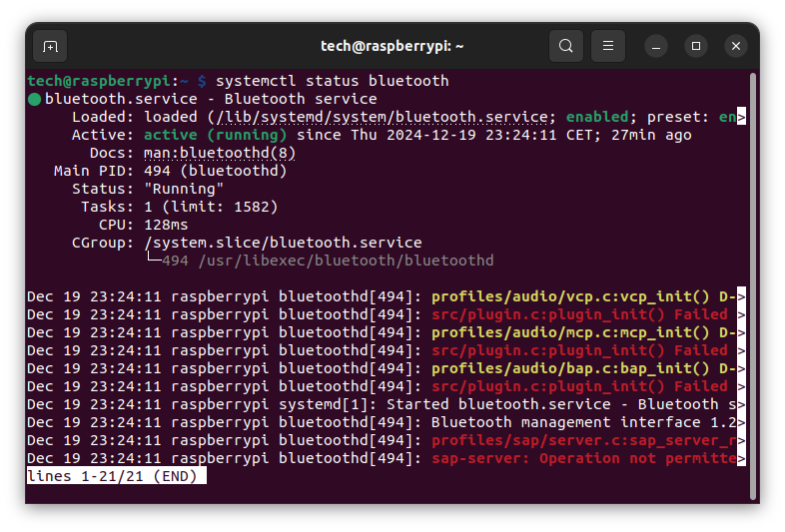Click the 'lines 1-21/21 (END)' pager status

pyautogui.click(x=116, y=476)
